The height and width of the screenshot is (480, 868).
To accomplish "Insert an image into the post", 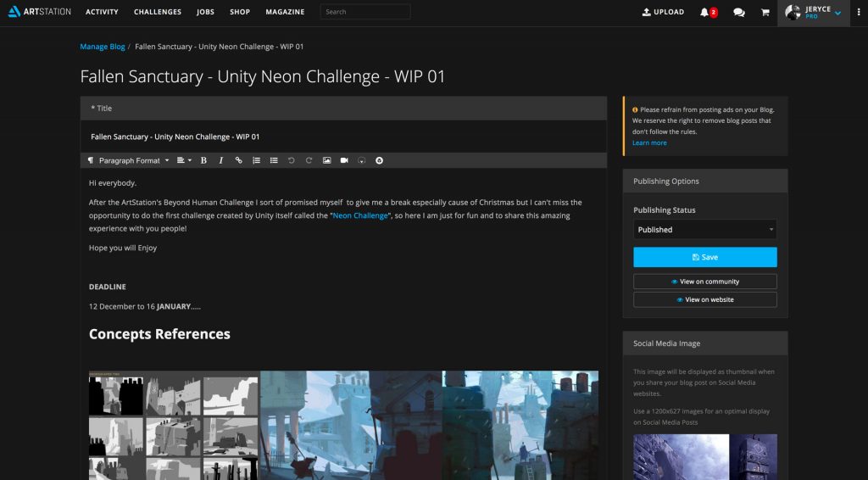I will tap(326, 160).
